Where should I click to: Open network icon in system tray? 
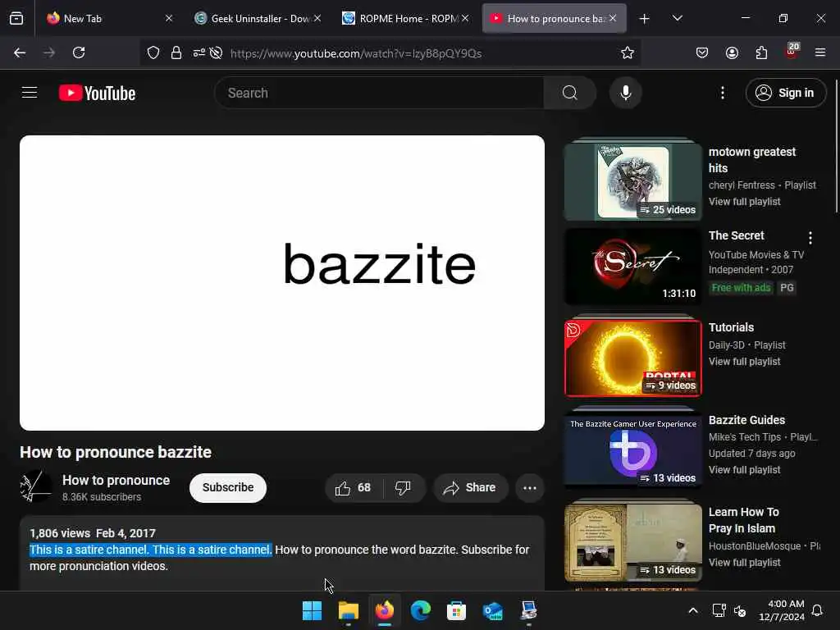[x=719, y=610]
